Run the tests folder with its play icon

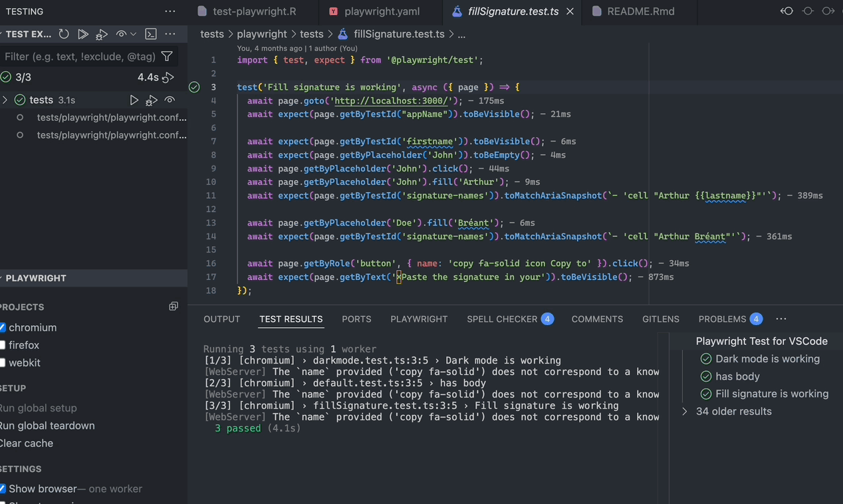coord(134,100)
